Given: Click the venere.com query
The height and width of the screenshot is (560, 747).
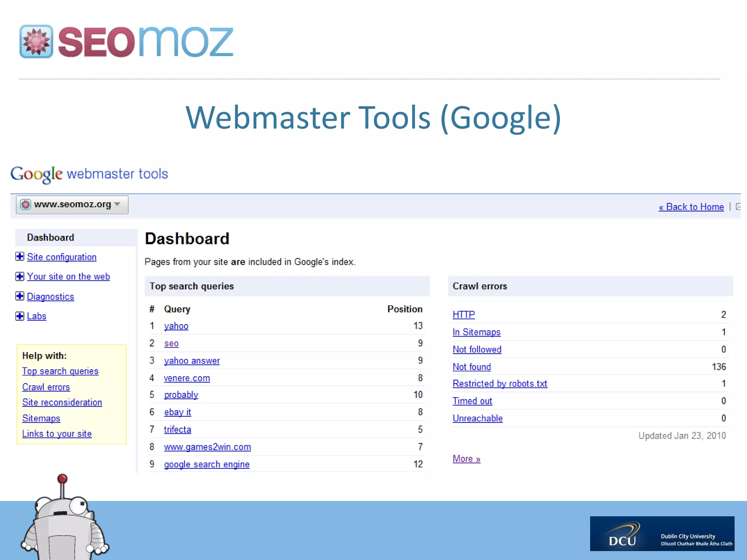Looking at the screenshot, I should (187, 378).
